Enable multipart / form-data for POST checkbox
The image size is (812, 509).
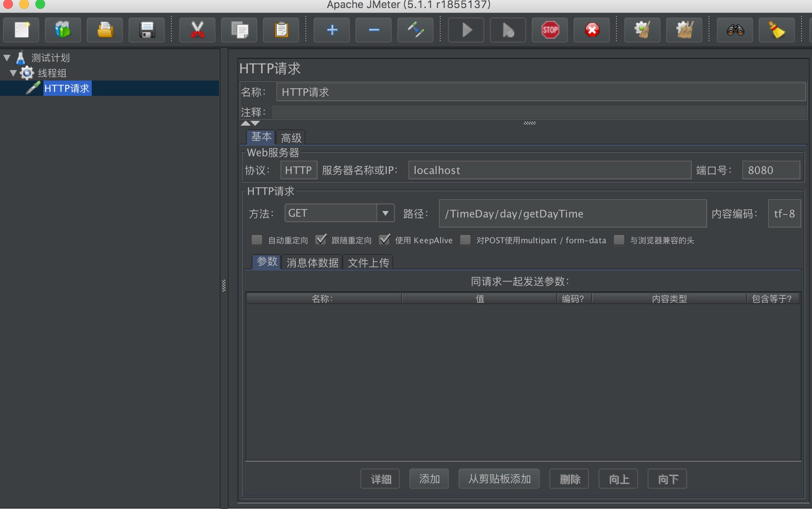(466, 240)
